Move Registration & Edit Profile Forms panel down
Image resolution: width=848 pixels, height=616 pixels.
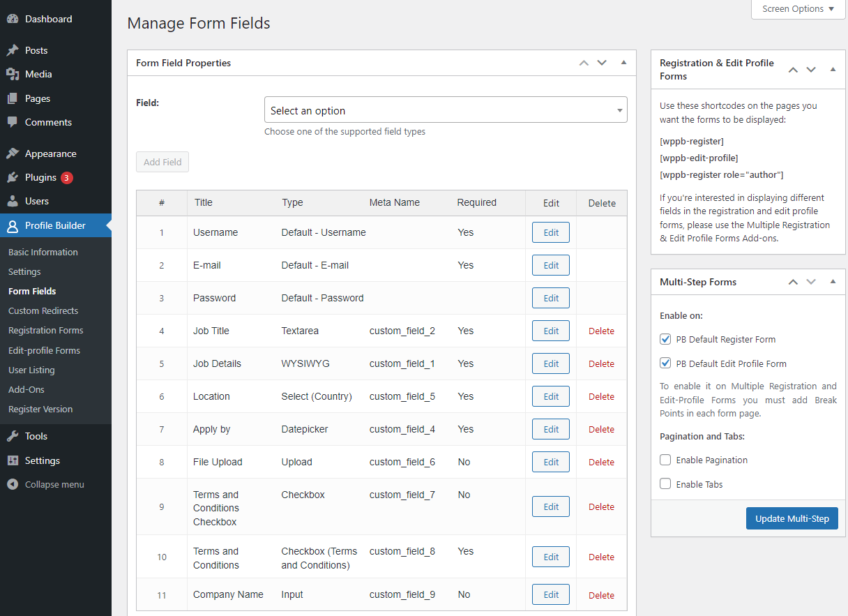tap(811, 69)
